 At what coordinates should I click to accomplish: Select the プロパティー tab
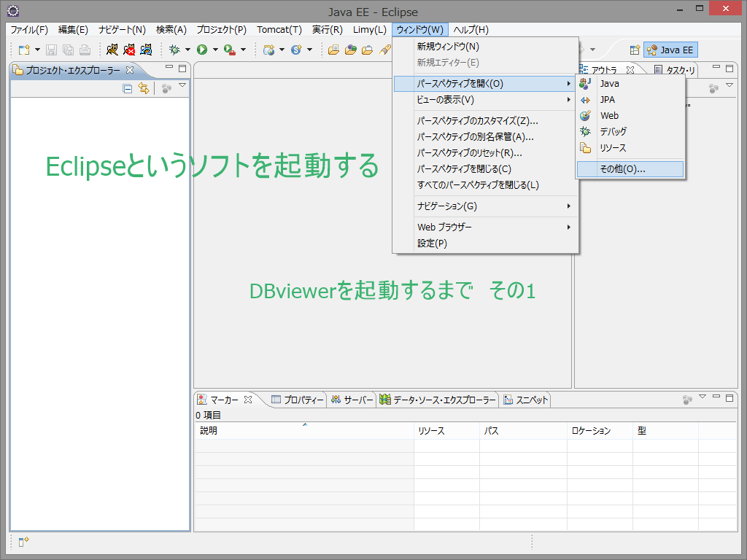click(298, 400)
